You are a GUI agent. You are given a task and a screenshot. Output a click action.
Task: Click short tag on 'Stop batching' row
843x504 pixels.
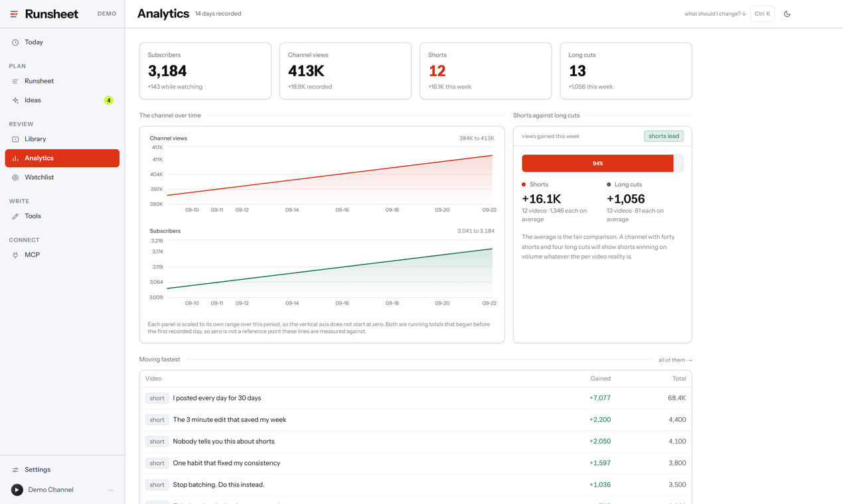157,485
